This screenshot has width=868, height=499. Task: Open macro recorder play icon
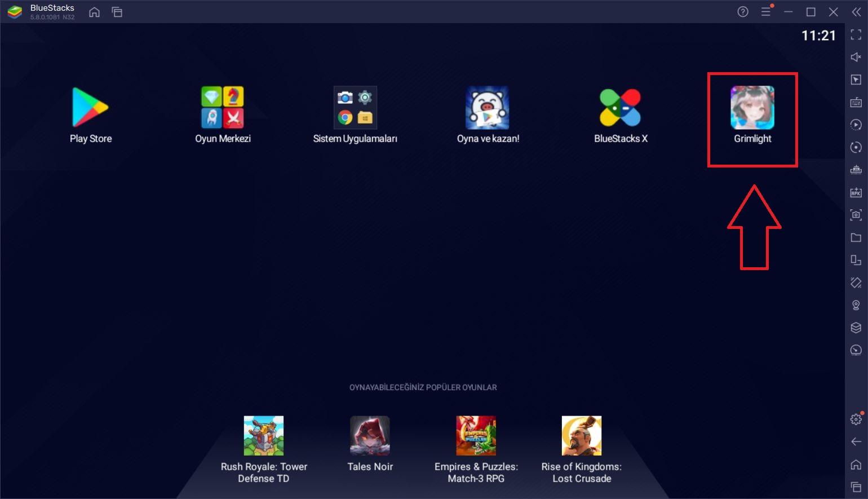pyautogui.click(x=856, y=125)
